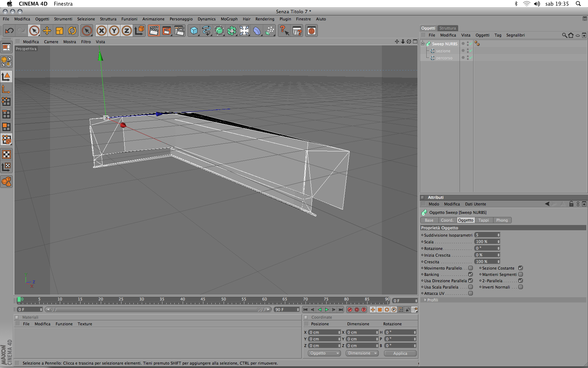Open macOS Spotlight search
Screen dimensions: 588x368
pos(578,4)
